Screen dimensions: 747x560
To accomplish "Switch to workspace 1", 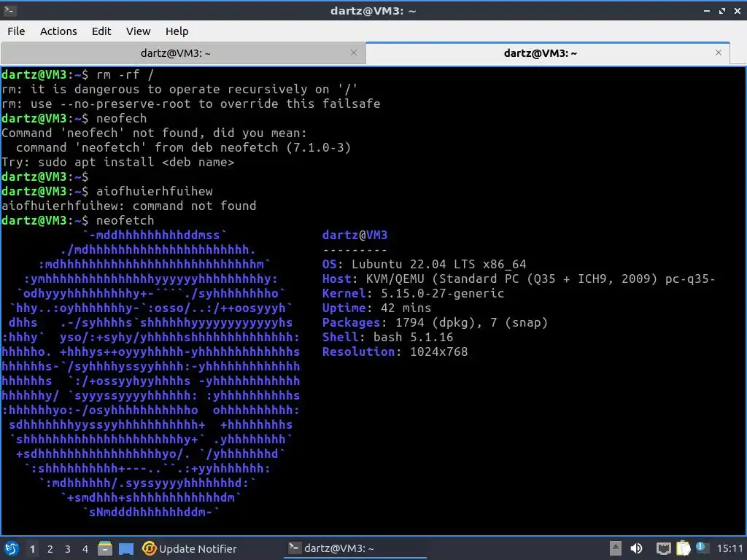I will coord(32,549).
